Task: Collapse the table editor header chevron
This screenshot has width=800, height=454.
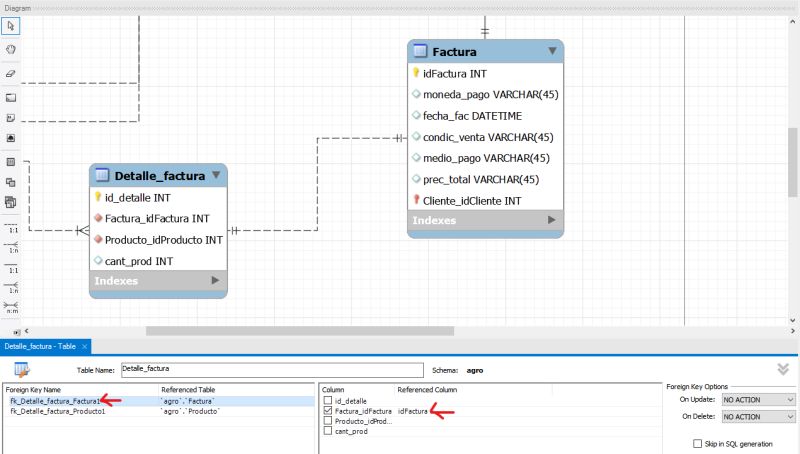Action: click(783, 369)
